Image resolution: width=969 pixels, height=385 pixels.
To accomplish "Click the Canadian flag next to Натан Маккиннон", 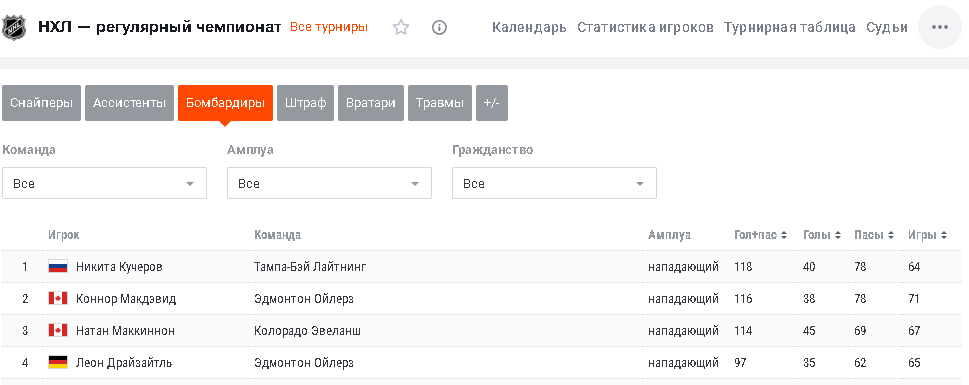I will click(x=57, y=331).
